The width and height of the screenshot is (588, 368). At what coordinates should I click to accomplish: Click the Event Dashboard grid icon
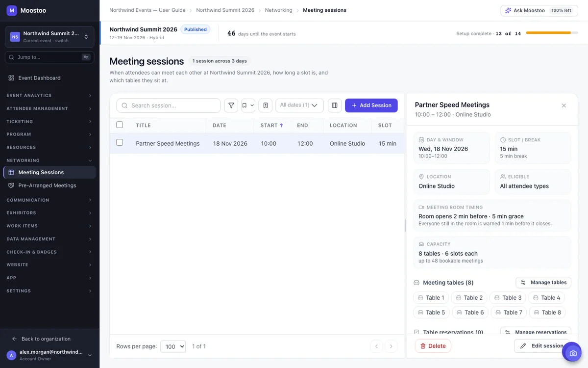click(x=11, y=78)
